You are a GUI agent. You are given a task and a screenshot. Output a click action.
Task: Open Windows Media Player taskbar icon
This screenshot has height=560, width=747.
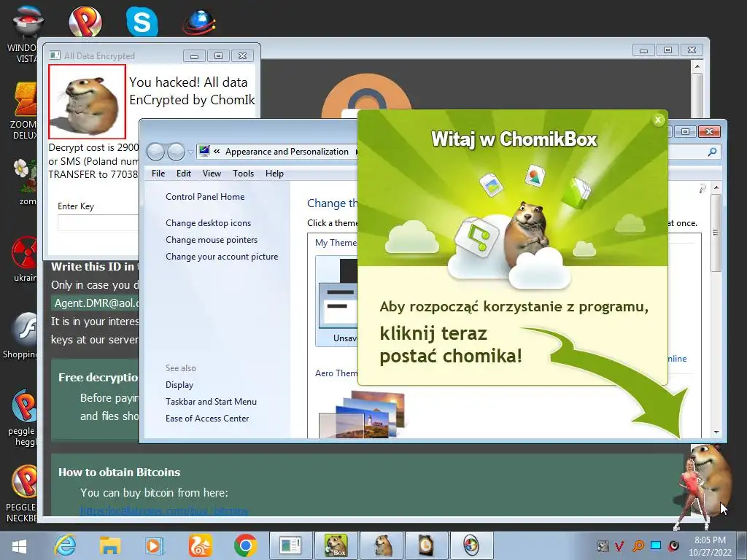[x=154, y=545]
